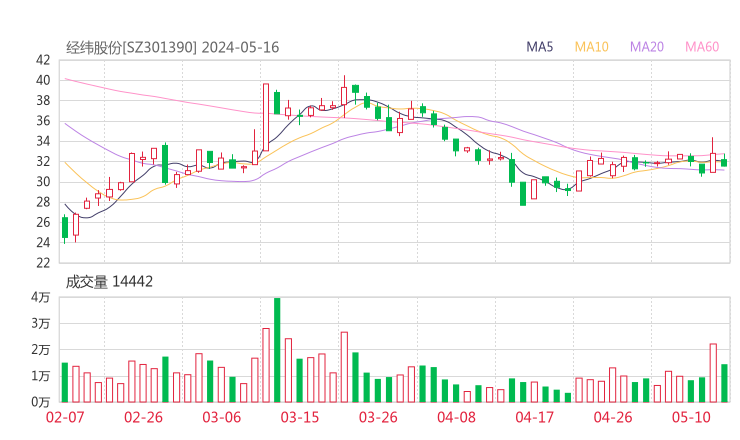Click the chart title 经纬股份[SZ301390] 2024-05-16
Image resolution: width=740 pixels, height=440 pixels.
(x=173, y=47)
